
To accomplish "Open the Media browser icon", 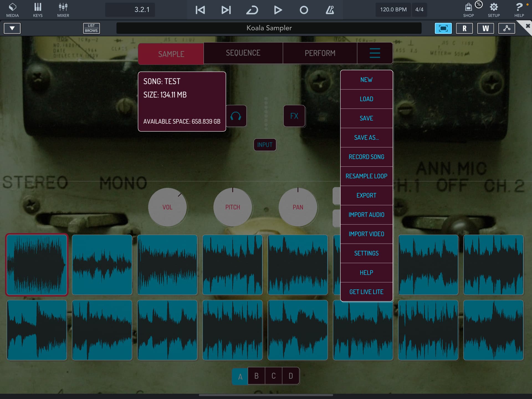I will (12, 10).
